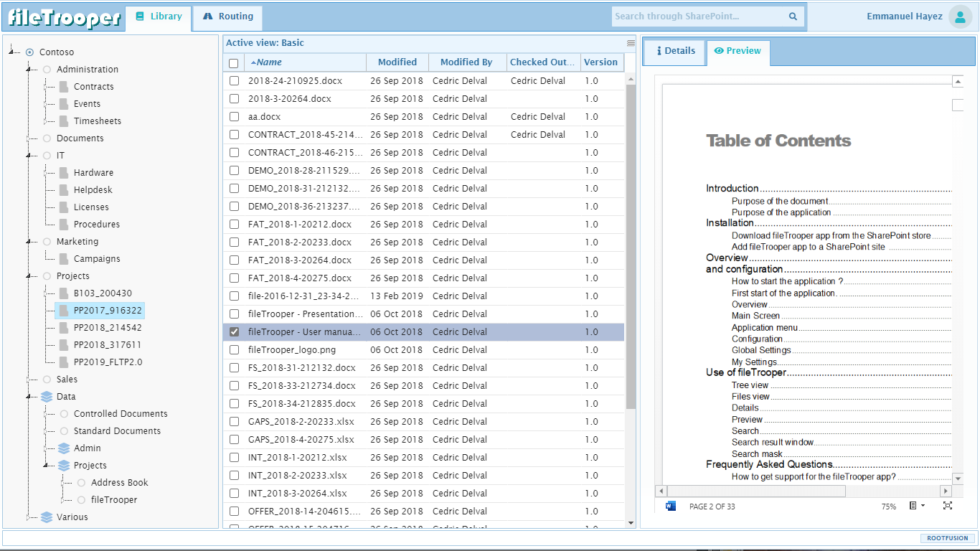The height and width of the screenshot is (551, 980).
Task: Click the preview scroll down arrow
Action: point(957,479)
